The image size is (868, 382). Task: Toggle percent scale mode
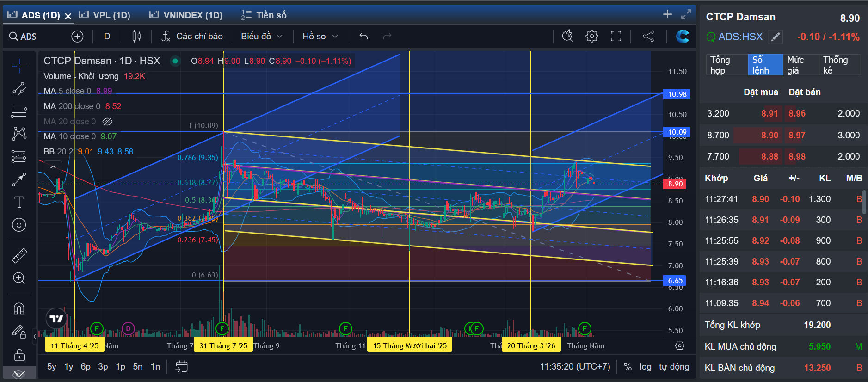pos(628,367)
